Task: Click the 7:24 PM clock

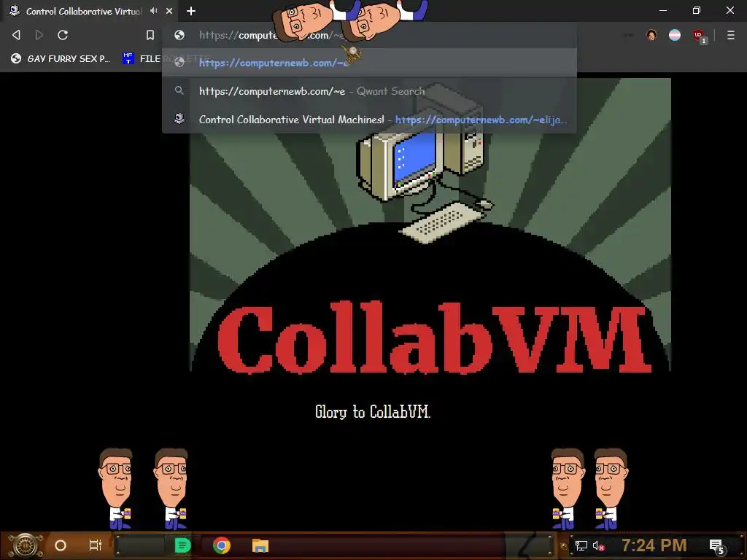Action: pyautogui.click(x=654, y=545)
